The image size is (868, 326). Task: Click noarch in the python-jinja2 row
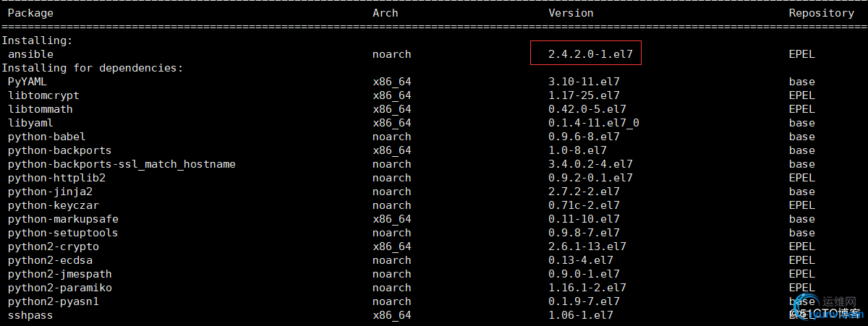tap(392, 192)
